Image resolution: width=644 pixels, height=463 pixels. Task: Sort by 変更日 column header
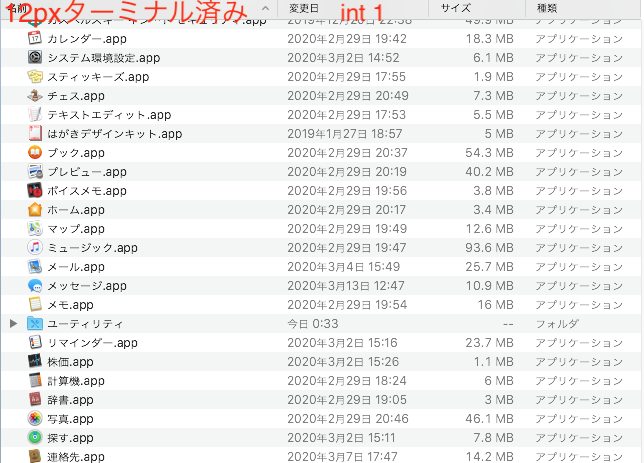pos(304,8)
